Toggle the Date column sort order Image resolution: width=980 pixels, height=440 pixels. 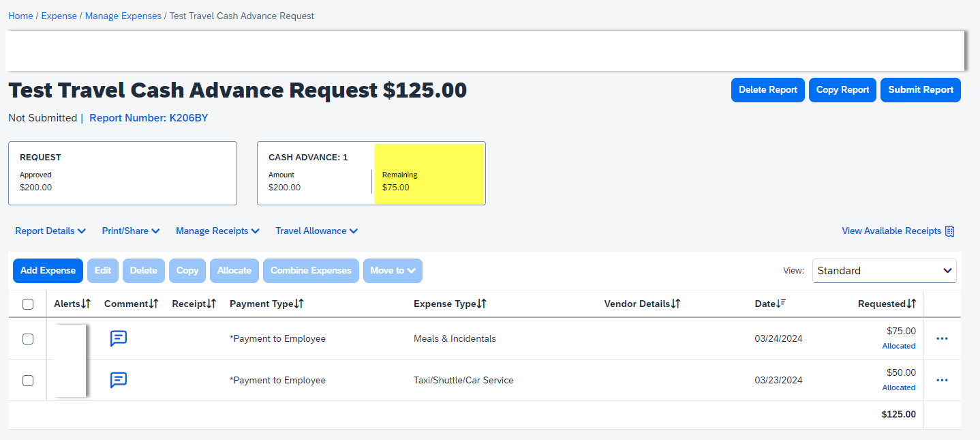(x=781, y=304)
